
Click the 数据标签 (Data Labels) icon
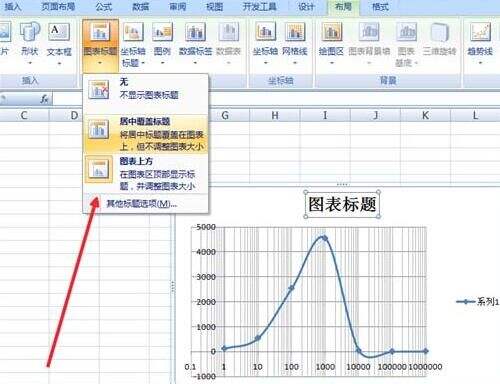(195, 31)
